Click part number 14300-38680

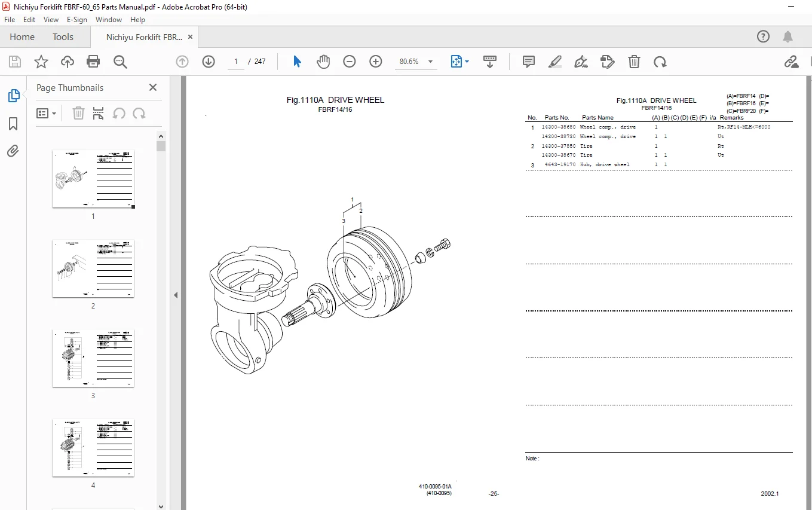pos(559,127)
